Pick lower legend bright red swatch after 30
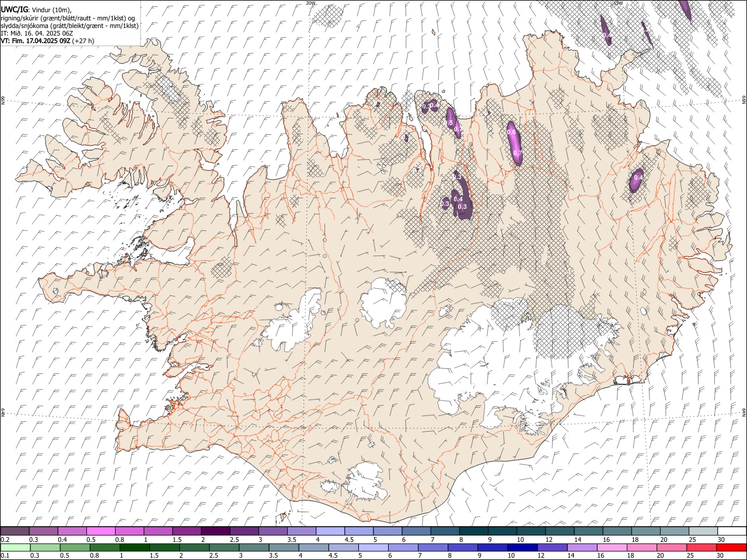Viewport: 747px width, 560px height. click(x=732, y=548)
